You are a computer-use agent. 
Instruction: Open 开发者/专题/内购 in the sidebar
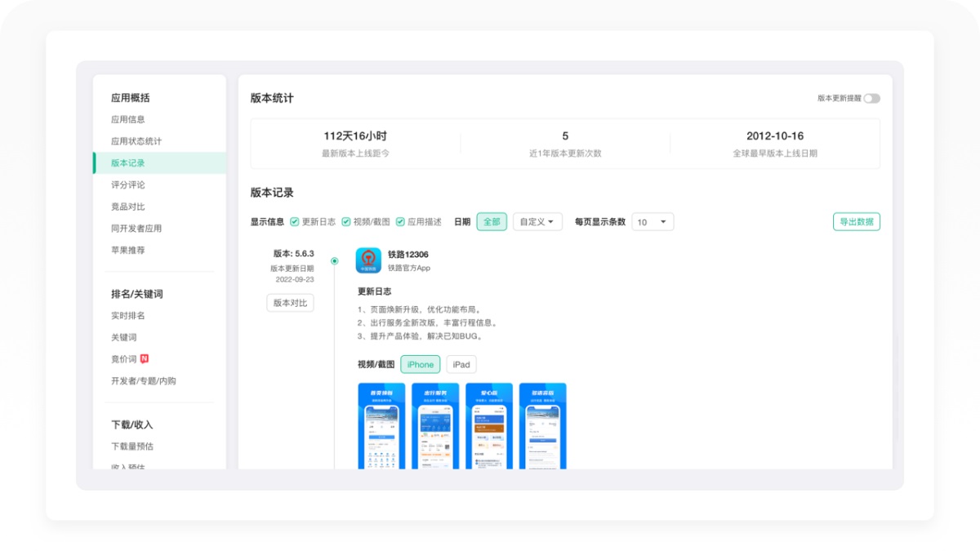click(x=144, y=381)
